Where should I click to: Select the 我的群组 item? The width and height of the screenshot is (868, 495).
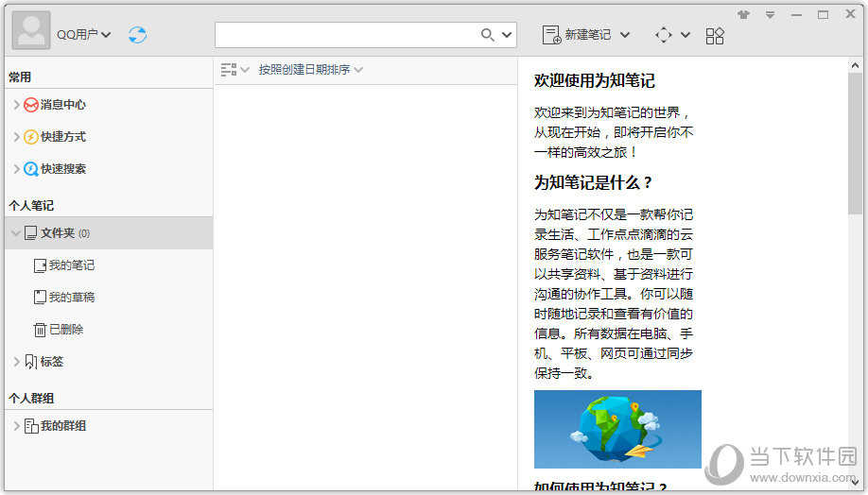point(63,426)
